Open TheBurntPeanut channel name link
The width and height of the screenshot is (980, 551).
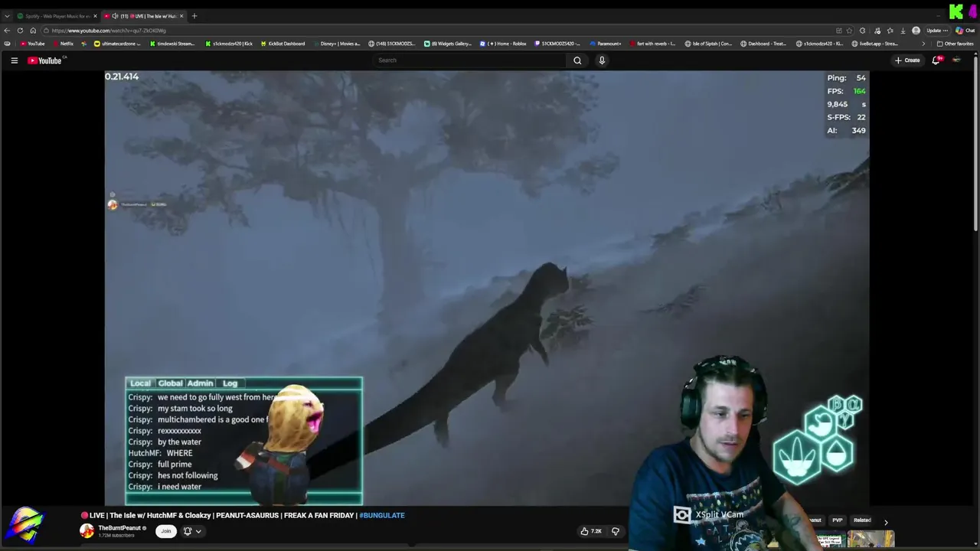click(x=119, y=528)
